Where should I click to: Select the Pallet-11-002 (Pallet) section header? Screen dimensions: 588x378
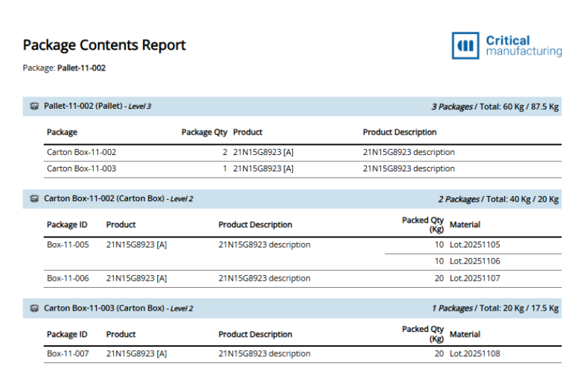click(x=97, y=107)
